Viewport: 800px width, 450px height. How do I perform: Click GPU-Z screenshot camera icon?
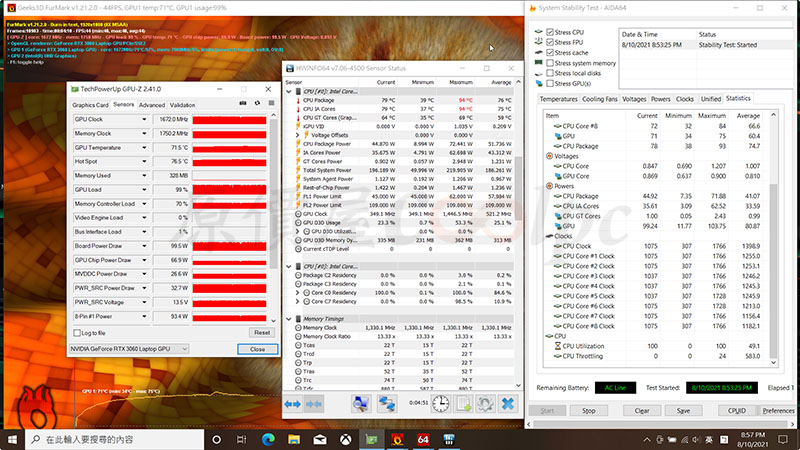tap(243, 103)
